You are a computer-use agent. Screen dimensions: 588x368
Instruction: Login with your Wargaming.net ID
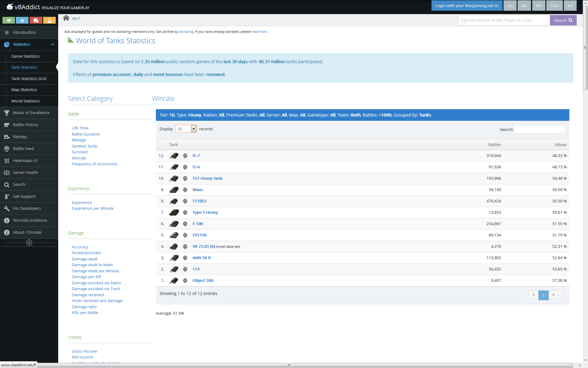pyautogui.click(x=467, y=6)
